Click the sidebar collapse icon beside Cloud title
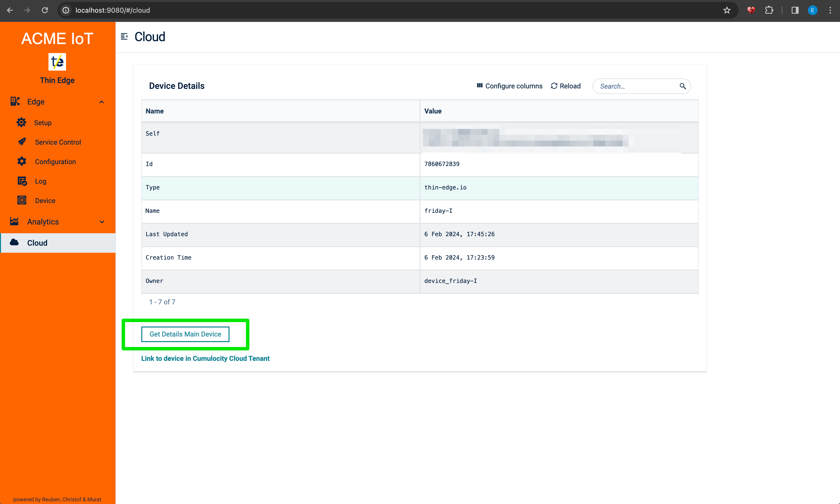The width and height of the screenshot is (840, 504). pyautogui.click(x=124, y=37)
